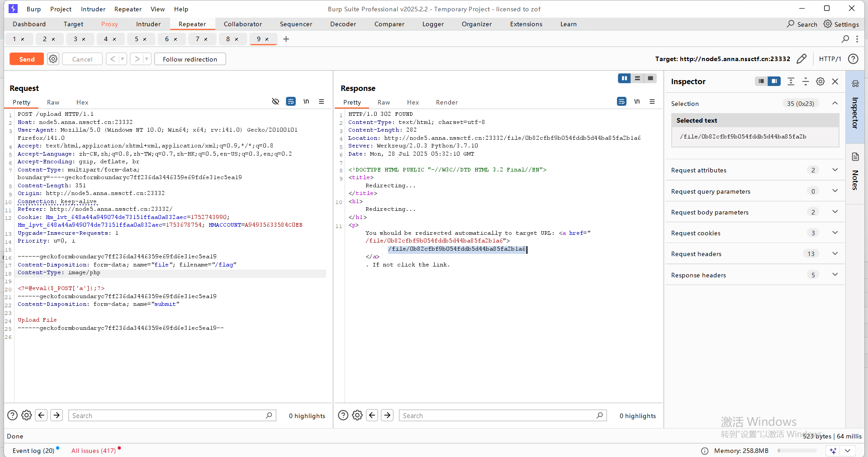Jump to previous match in Request search

[42, 415]
